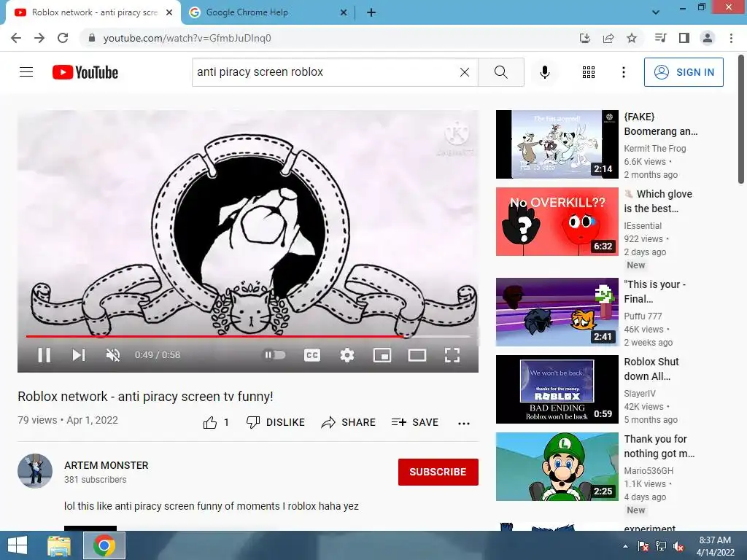Pause the video playback
Screen dimensions: 747x560
(x=44, y=355)
